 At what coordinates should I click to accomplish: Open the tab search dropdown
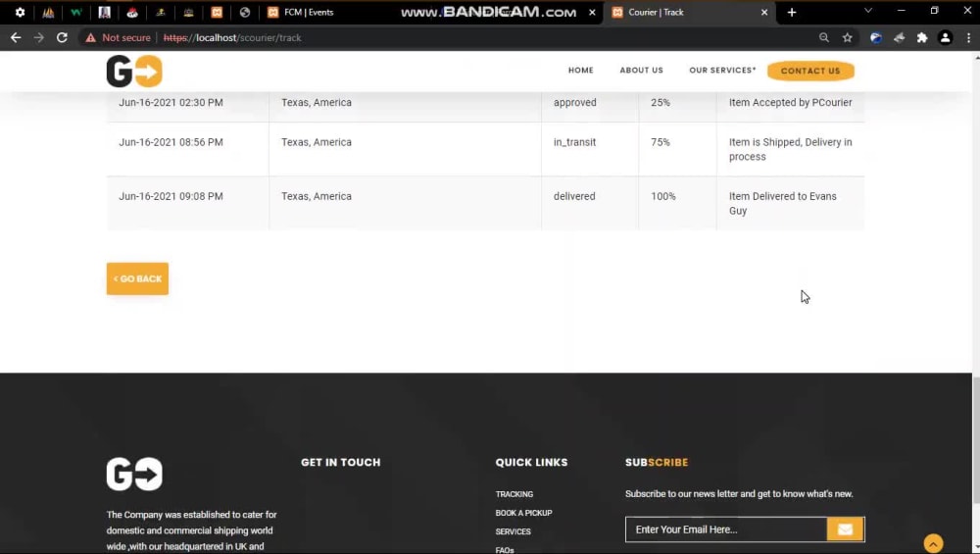tap(868, 11)
